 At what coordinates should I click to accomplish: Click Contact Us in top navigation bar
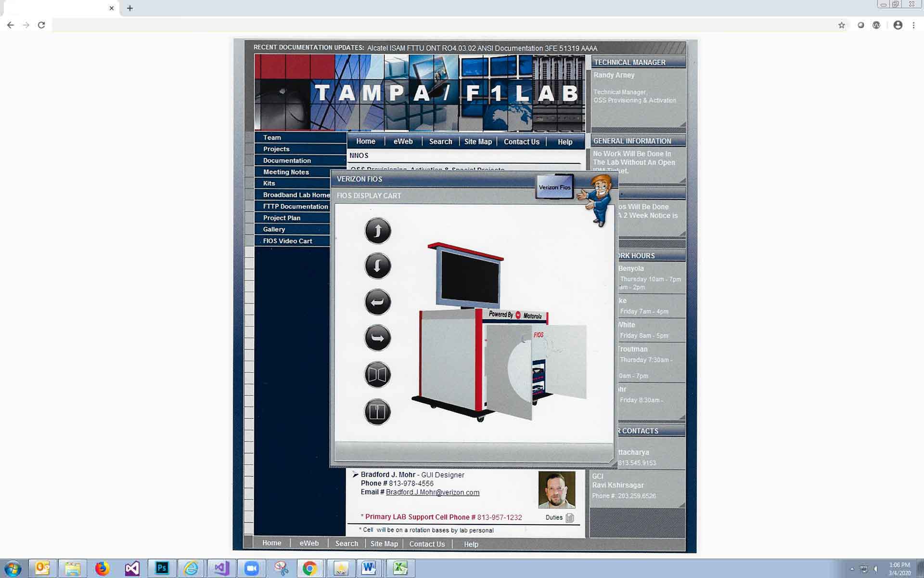click(x=521, y=142)
